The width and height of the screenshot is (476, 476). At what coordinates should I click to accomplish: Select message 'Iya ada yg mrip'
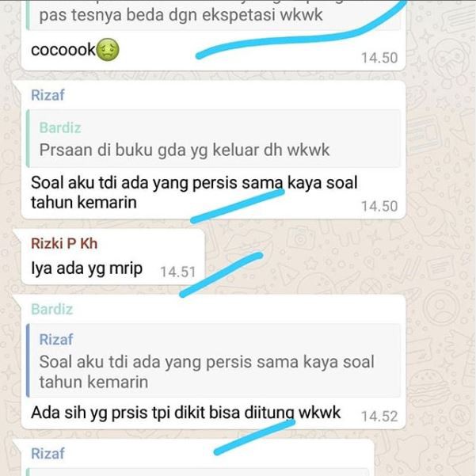coord(87,269)
